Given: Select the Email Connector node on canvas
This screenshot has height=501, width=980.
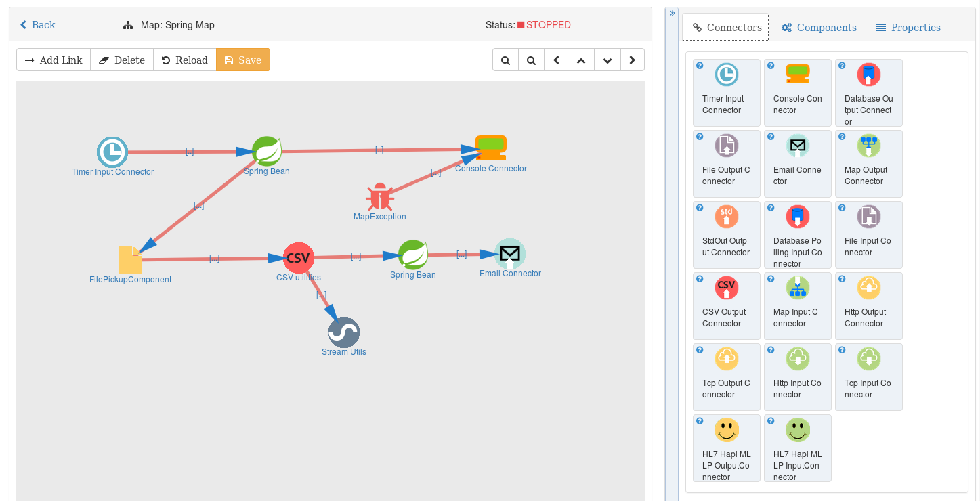Looking at the screenshot, I should pos(510,254).
